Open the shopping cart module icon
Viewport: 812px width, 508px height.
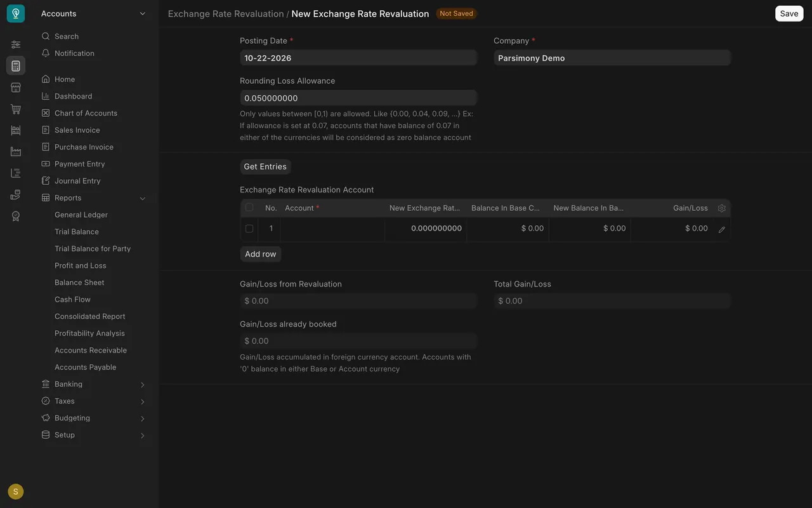click(16, 109)
